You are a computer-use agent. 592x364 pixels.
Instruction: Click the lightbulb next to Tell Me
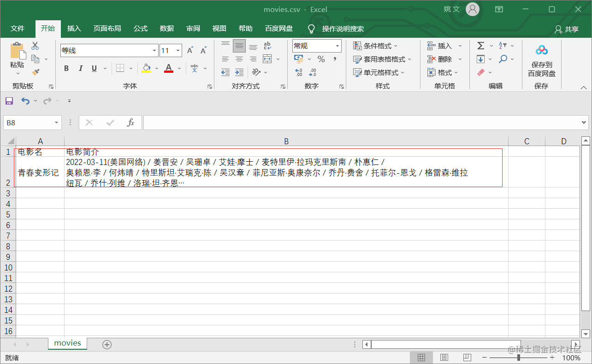(312, 29)
